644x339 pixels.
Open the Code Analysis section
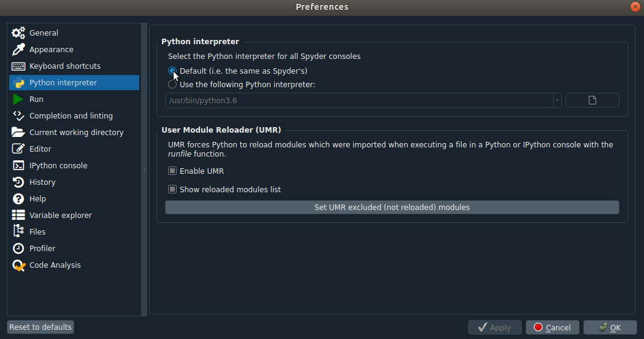pyautogui.click(x=74, y=265)
